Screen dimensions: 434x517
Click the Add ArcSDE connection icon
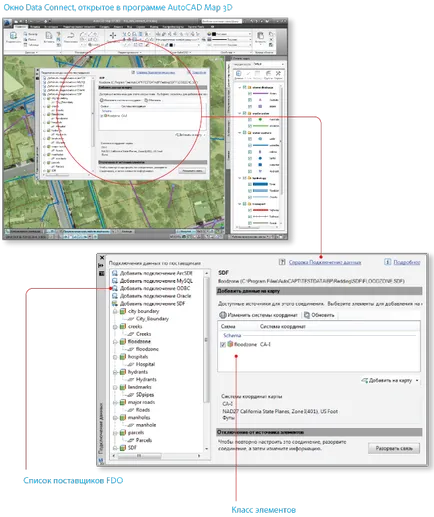115,273
